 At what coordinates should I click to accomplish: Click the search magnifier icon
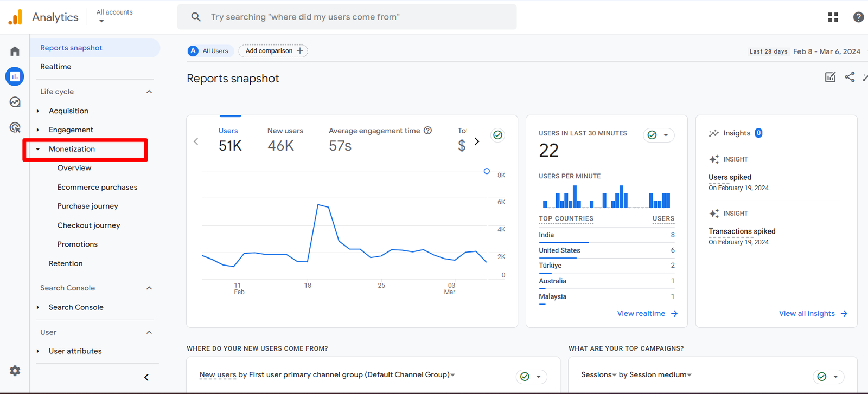(196, 17)
